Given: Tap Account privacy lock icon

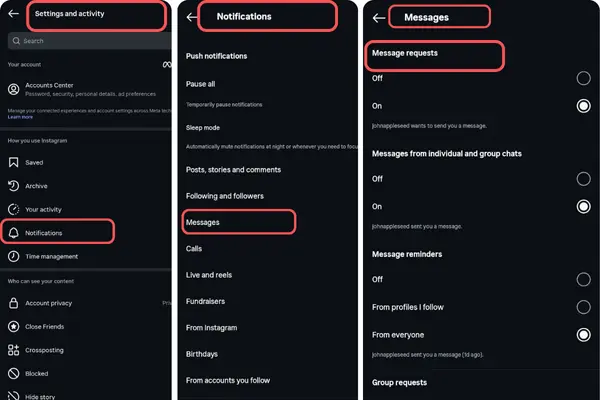Looking at the screenshot, I should click(x=14, y=303).
